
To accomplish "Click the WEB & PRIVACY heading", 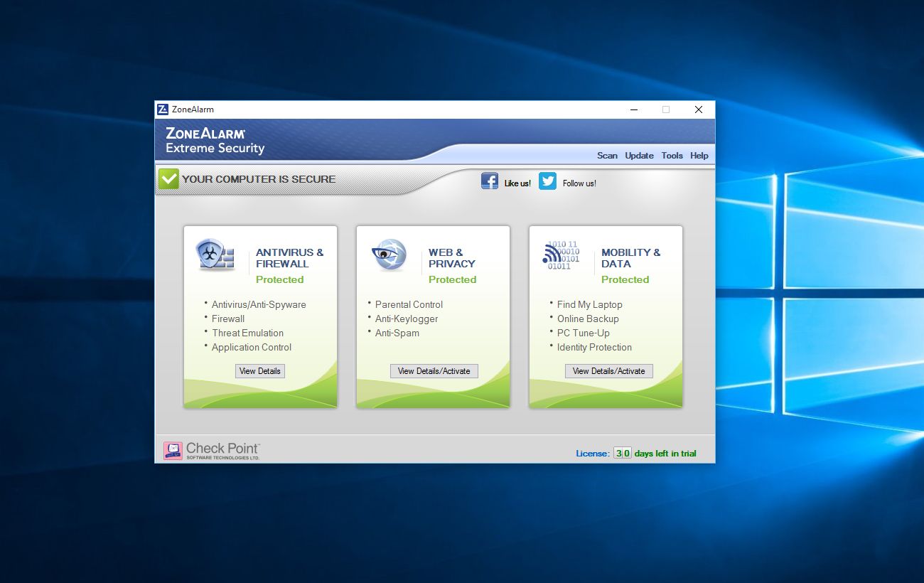I will 452,258.
